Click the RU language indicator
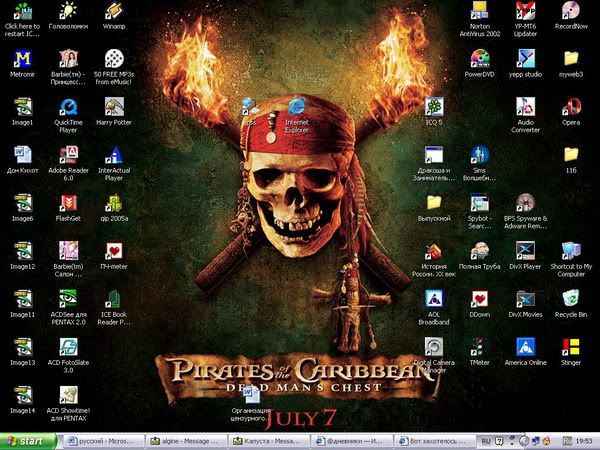 (486, 441)
